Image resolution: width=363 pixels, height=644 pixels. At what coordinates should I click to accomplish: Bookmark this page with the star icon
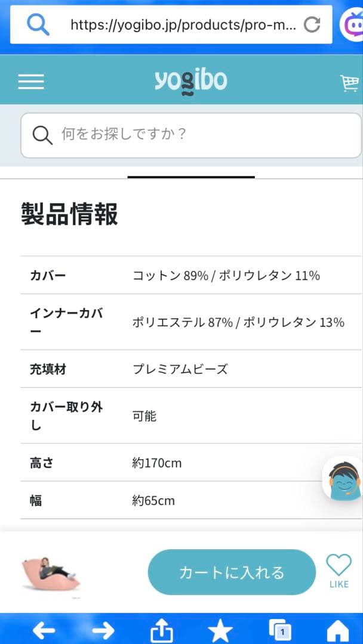tap(220, 629)
